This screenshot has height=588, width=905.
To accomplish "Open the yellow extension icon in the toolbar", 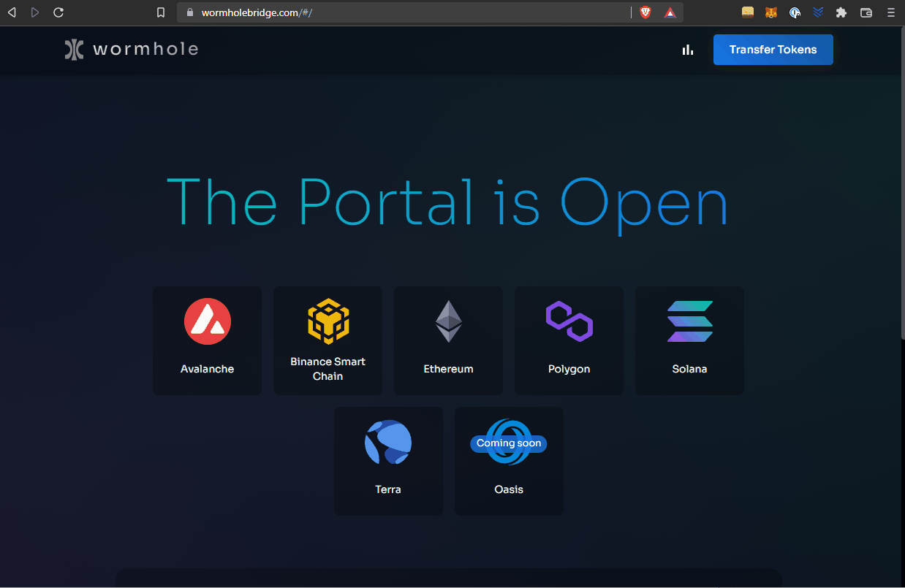I will 747,12.
